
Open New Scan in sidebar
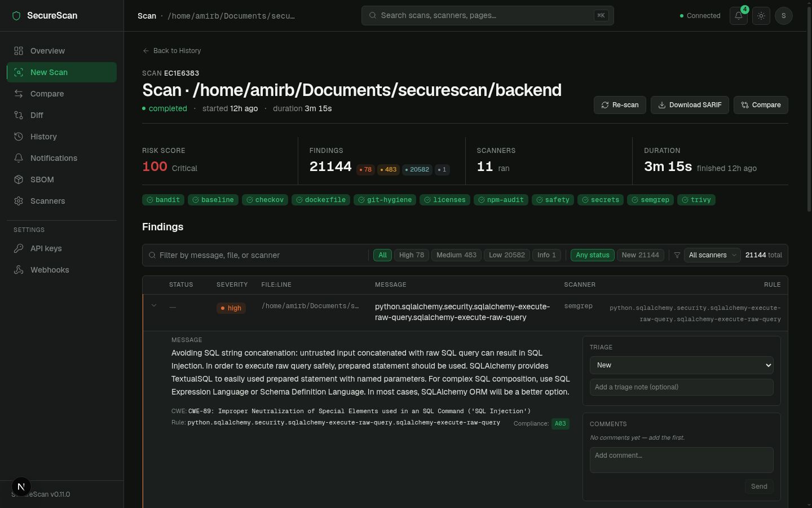61,72
